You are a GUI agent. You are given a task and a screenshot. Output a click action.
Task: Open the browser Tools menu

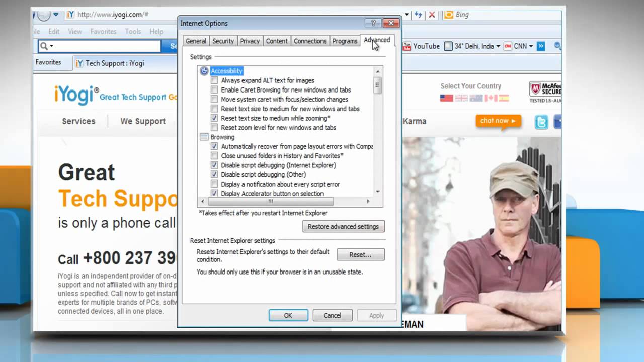coord(133,31)
